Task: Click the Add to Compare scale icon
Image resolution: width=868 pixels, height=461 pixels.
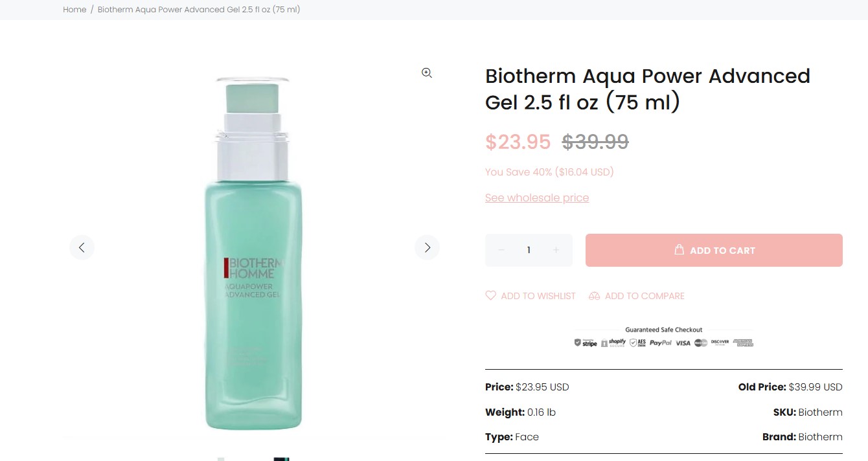Action: click(x=594, y=296)
